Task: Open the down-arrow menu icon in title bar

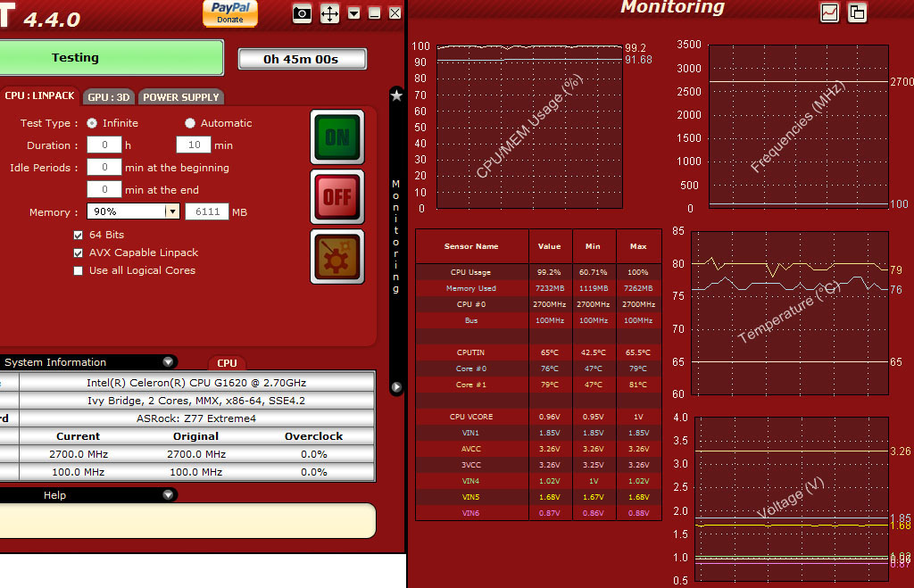Action: [353, 13]
